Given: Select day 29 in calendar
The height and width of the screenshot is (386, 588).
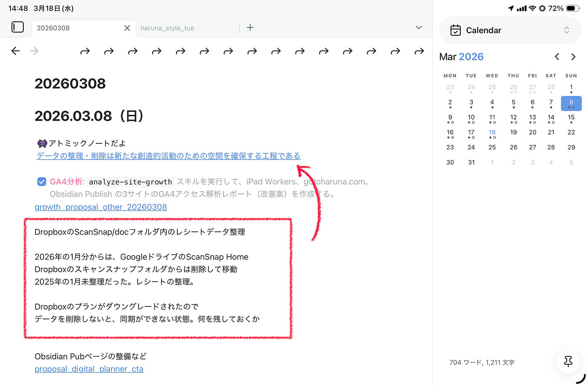Looking at the screenshot, I should 571,147.
